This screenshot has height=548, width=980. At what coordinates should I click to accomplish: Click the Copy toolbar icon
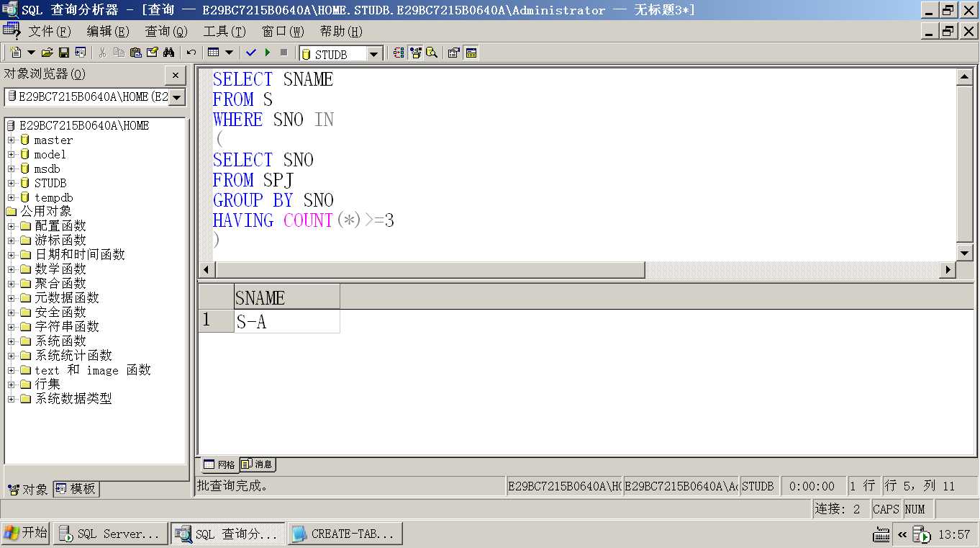click(119, 53)
